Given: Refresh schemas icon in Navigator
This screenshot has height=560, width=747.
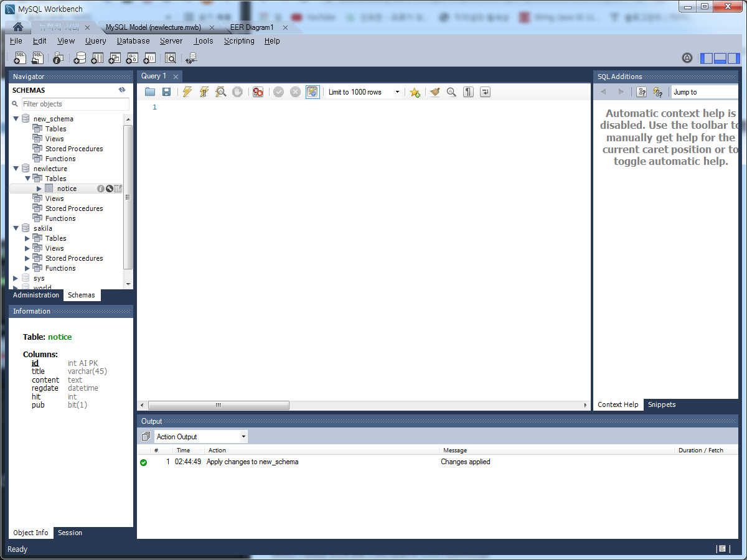Looking at the screenshot, I should pos(122,90).
